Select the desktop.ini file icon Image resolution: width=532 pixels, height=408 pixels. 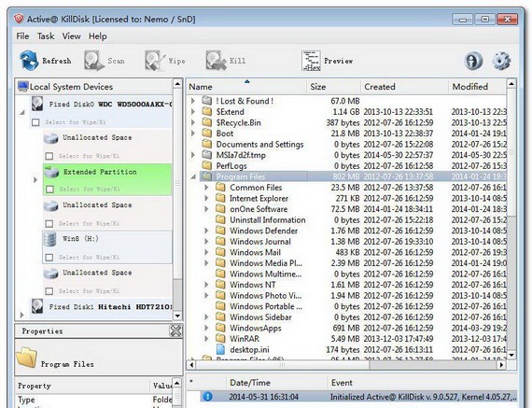(220, 349)
